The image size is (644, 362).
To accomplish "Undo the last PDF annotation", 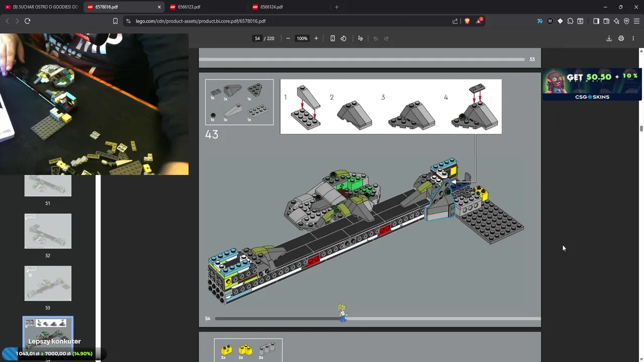I will pyautogui.click(x=375, y=38).
